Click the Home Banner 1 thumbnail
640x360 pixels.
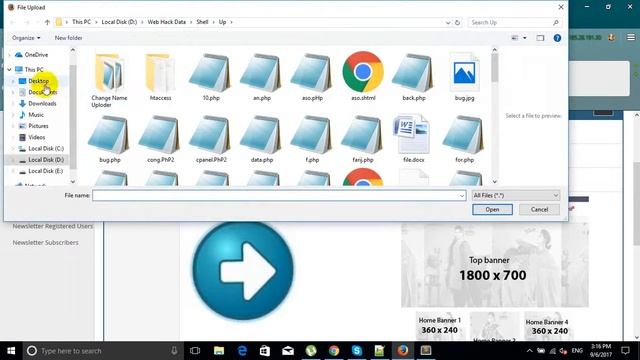click(440, 326)
